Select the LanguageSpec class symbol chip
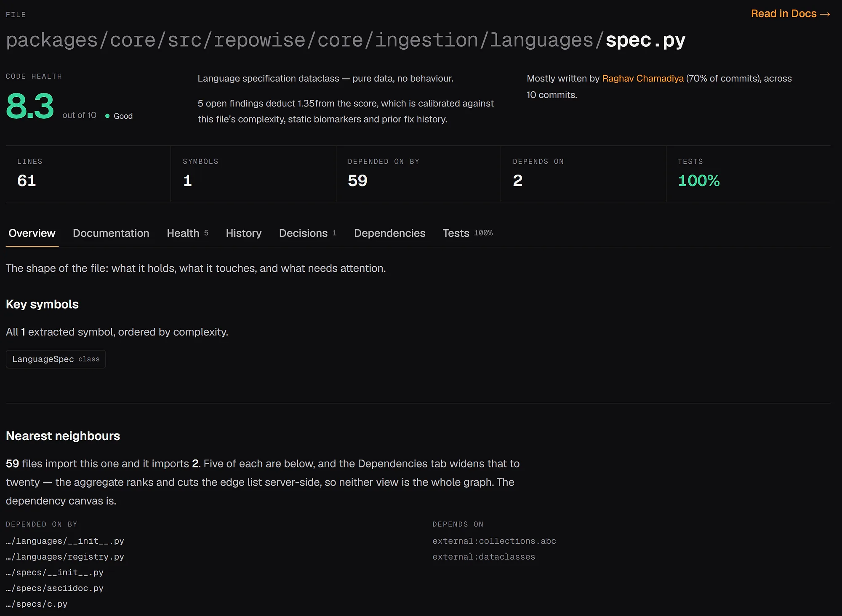The height and width of the screenshot is (616, 842). click(x=56, y=359)
